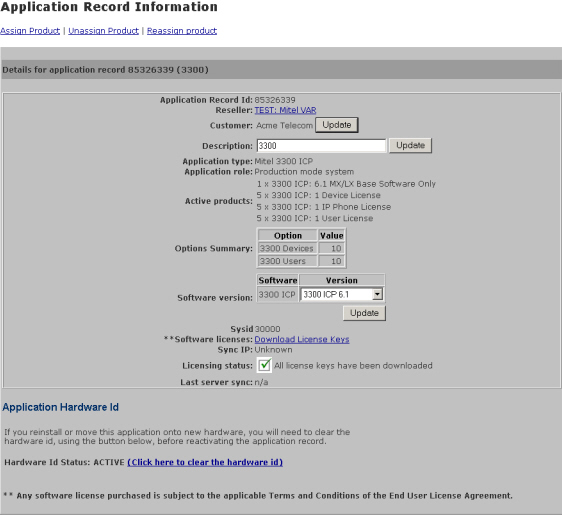Click here to clear the hardware id
Viewport: 562px width, 515px height.
coord(205,462)
